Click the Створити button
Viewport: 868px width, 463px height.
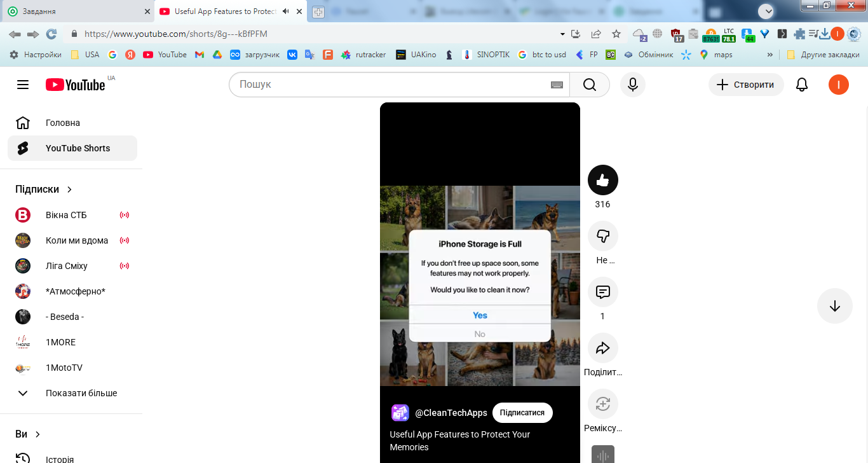[x=746, y=85]
